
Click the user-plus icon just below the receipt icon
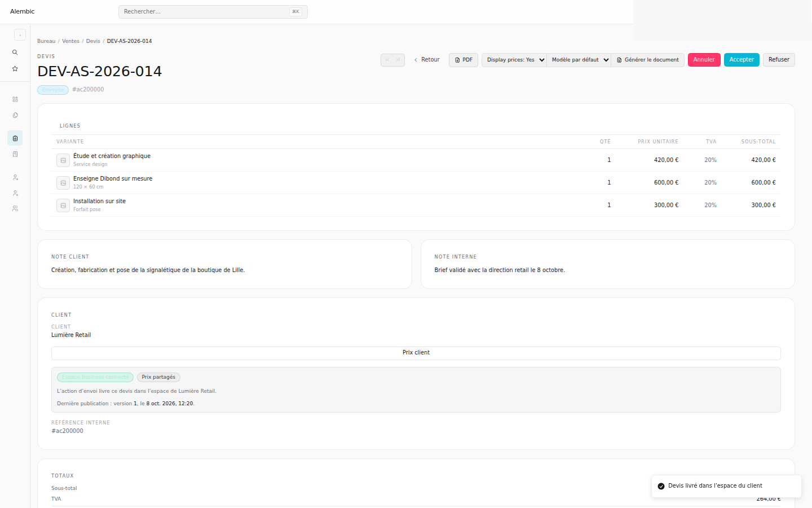15,177
